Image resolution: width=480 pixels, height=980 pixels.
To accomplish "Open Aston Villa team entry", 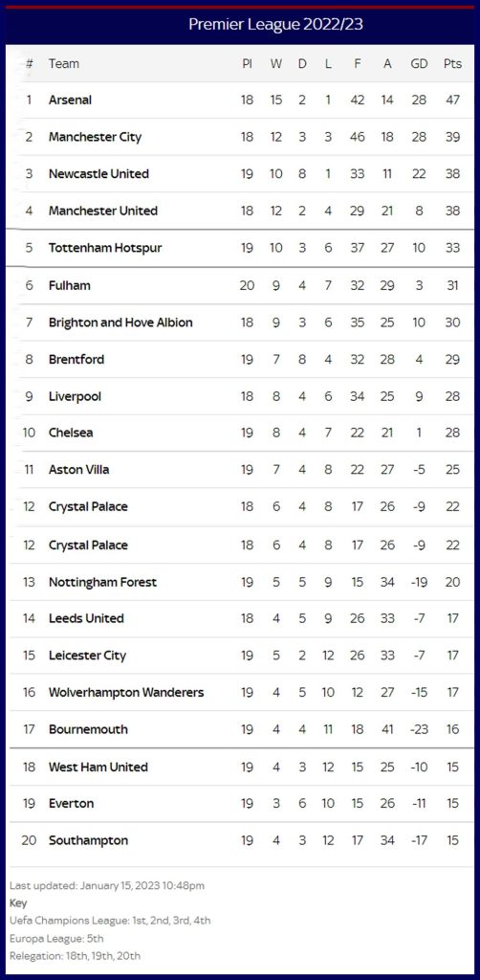I will tap(78, 469).
